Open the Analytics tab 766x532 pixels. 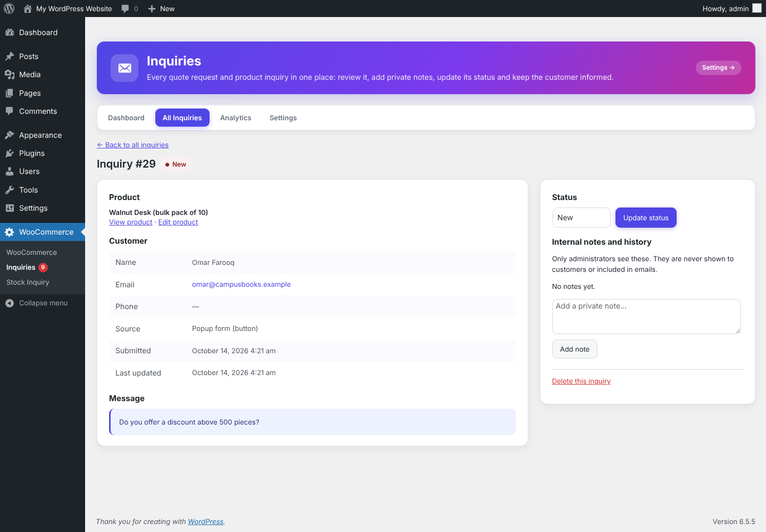tap(236, 118)
